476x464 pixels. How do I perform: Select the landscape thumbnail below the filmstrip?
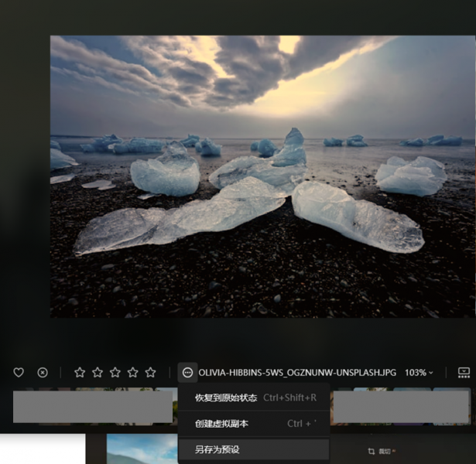pos(142,449)
